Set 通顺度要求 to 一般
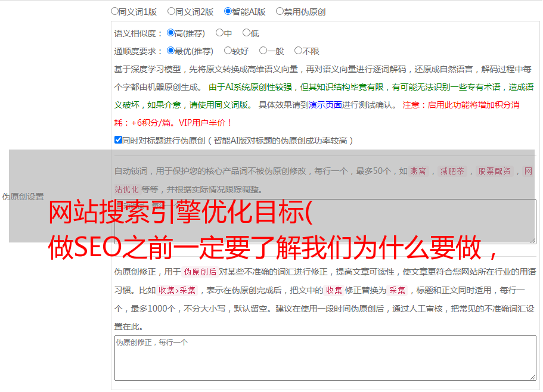Viewport: 543px width, 392px height. tap(263, 51)
